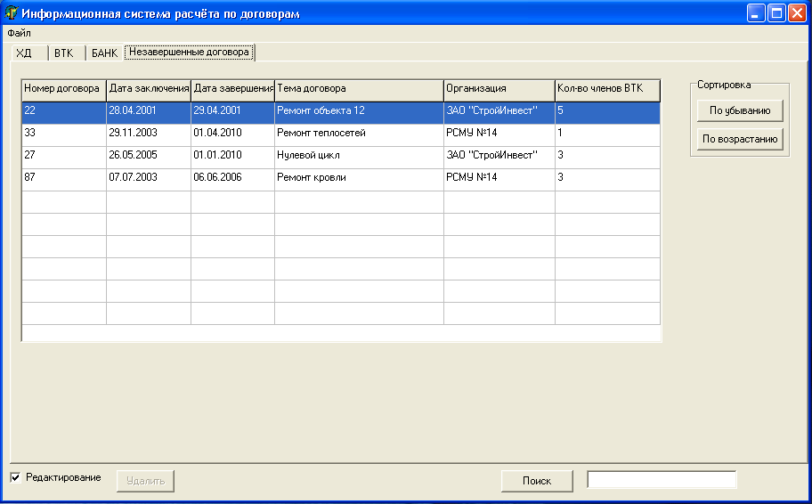812x504 pixels.
Task: Click the Дата заключения column header
Action: (149, 90)
